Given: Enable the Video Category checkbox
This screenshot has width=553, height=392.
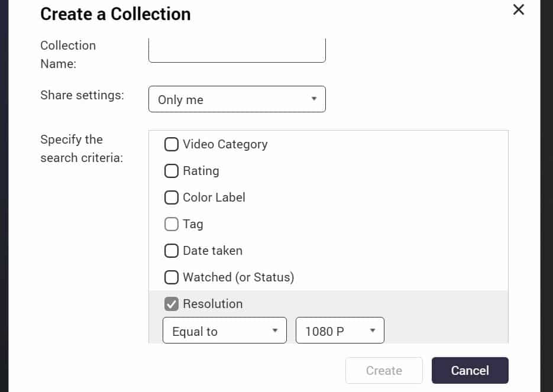Looking at the screenshot, I should [x=172, y=144].
